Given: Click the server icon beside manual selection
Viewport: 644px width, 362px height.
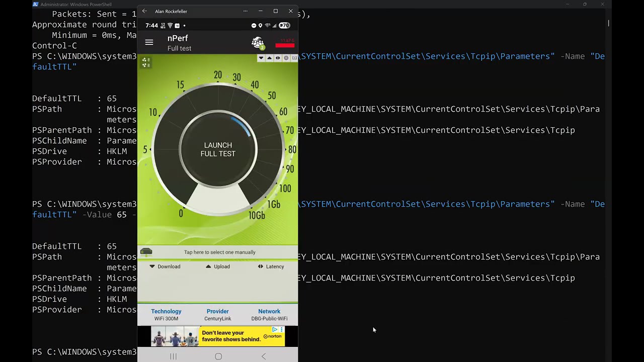Looking at the screenshot, I should coord(146,252).
